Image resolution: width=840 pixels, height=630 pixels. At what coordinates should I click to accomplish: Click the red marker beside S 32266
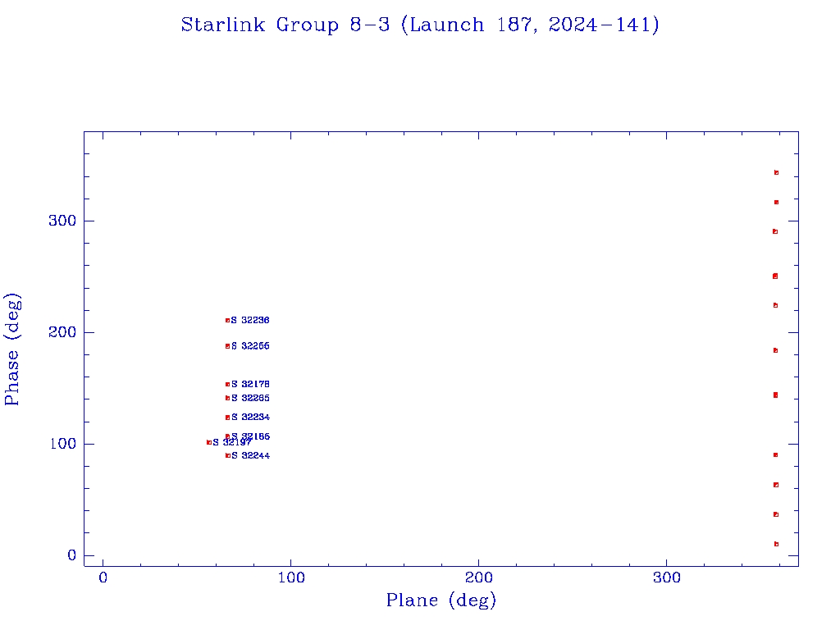[228, 346]
